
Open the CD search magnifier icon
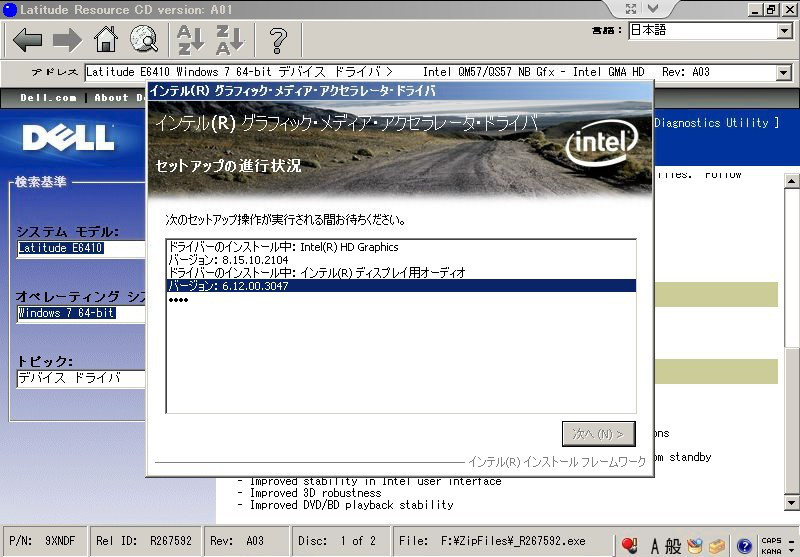point(144,39)
